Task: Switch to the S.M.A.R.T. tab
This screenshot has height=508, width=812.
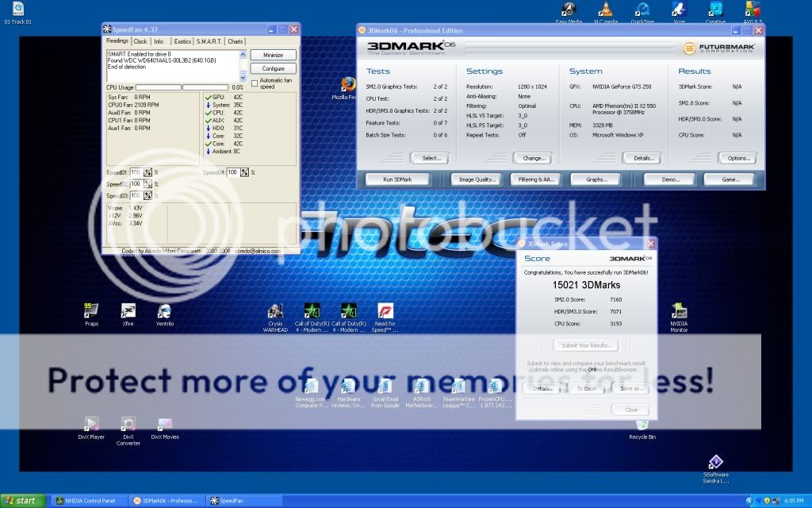Action: tap(208, 41)
